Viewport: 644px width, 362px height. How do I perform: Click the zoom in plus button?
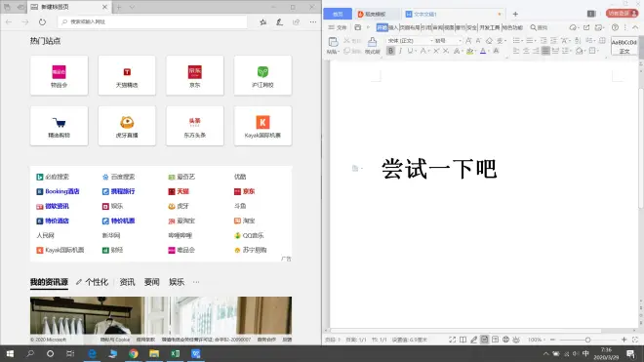pos(624,340)
